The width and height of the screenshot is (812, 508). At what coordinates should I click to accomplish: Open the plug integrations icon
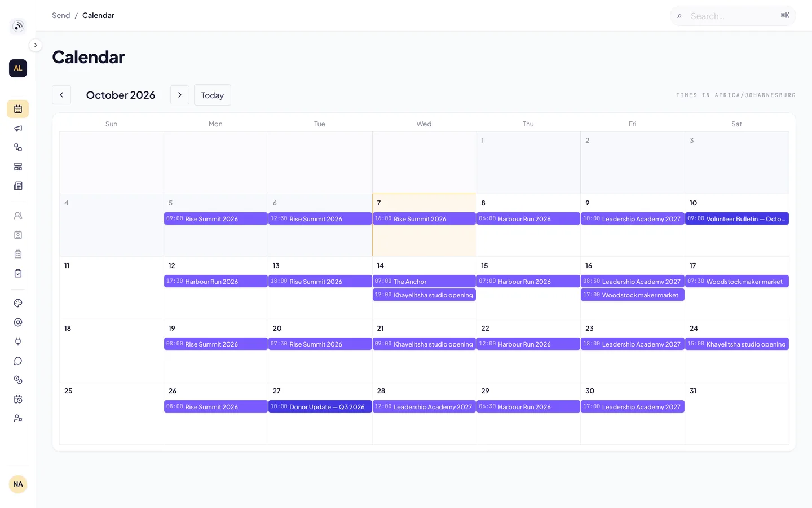pyautogui.click(x=18, y=341)
